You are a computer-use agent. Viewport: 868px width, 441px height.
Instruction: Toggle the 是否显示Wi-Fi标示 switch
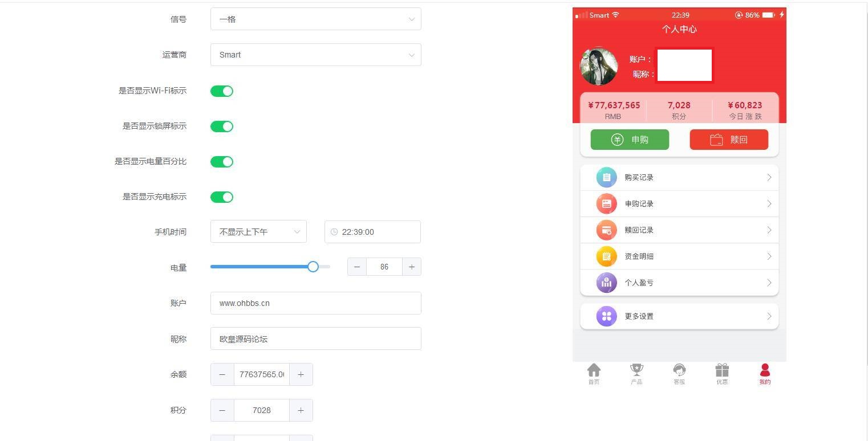(222, 91)
